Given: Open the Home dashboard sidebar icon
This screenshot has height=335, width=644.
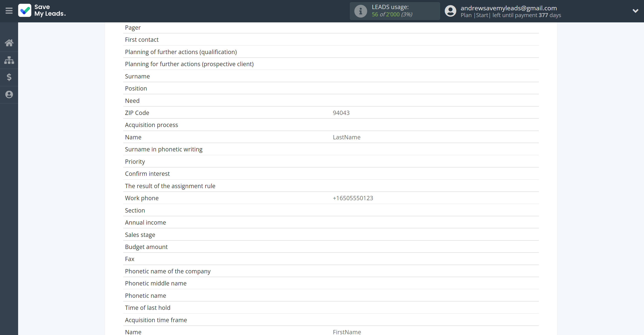Looking at the screenshot, I should click(x=9, y=43).
